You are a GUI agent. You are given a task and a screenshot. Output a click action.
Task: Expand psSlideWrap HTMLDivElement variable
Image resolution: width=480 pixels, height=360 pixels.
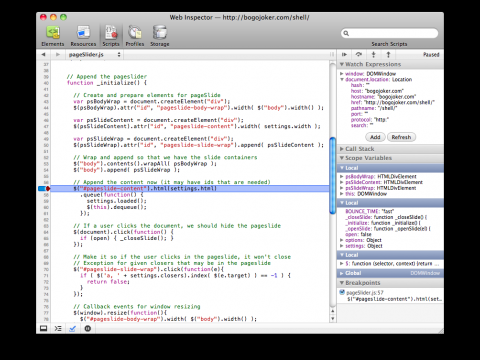coord(341,188)
